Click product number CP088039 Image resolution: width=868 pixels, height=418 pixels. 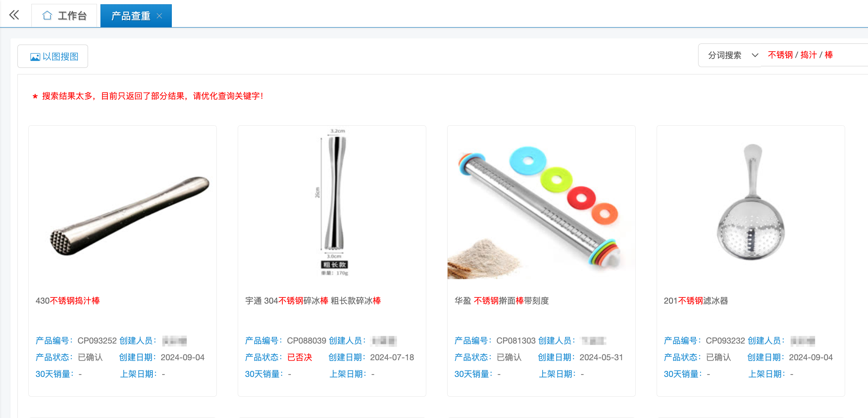click(306, 340)
